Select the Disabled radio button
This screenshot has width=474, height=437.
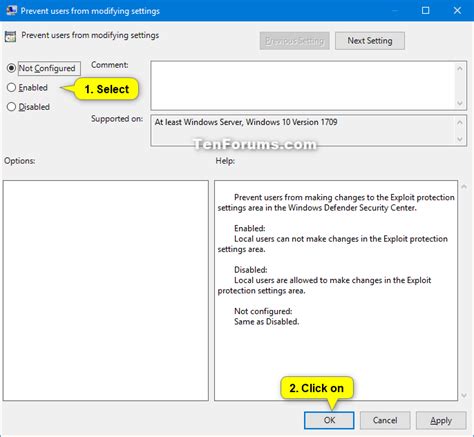11,107
